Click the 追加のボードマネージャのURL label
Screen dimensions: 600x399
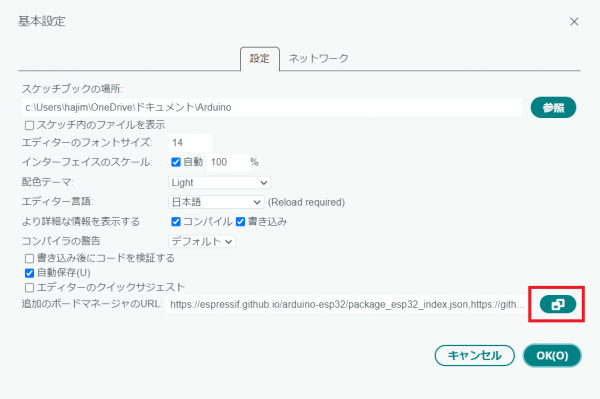point(92,304)
